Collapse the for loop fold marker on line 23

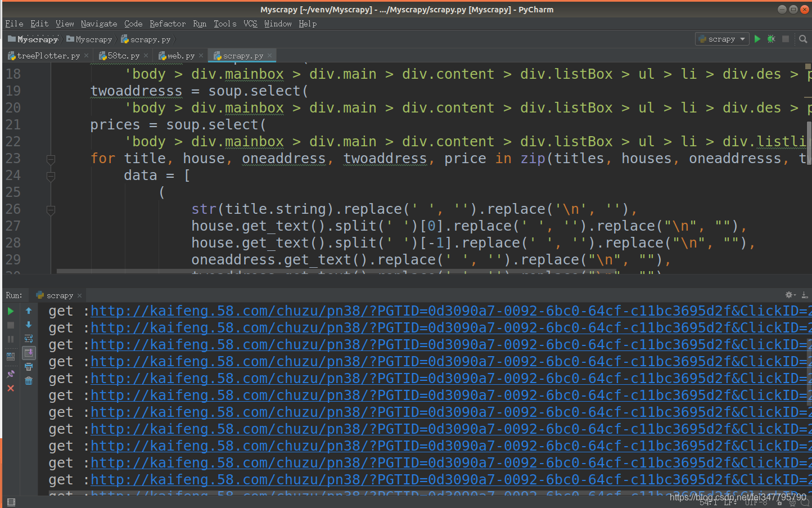51,159
